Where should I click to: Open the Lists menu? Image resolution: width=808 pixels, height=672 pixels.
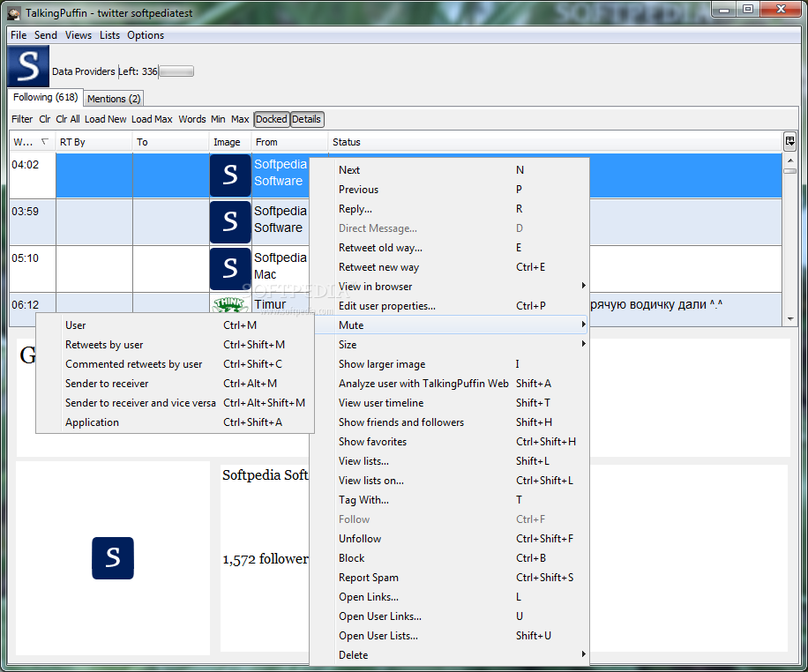click(x=109, y=35)
